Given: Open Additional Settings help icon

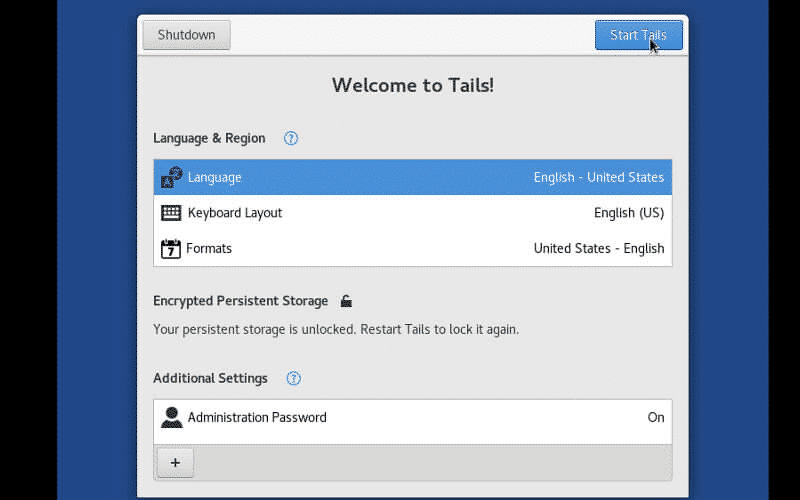Looking at the screenshot, I should [293, 378].
